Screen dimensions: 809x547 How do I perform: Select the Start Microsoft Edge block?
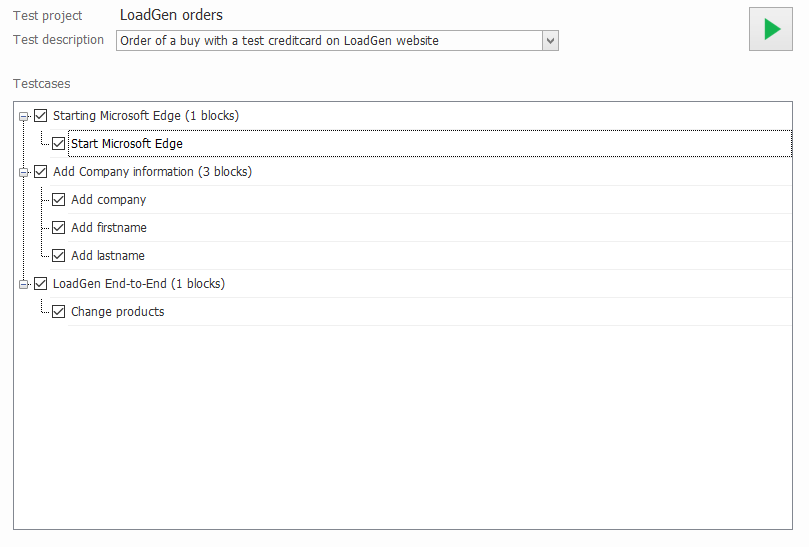coord(127,144)
